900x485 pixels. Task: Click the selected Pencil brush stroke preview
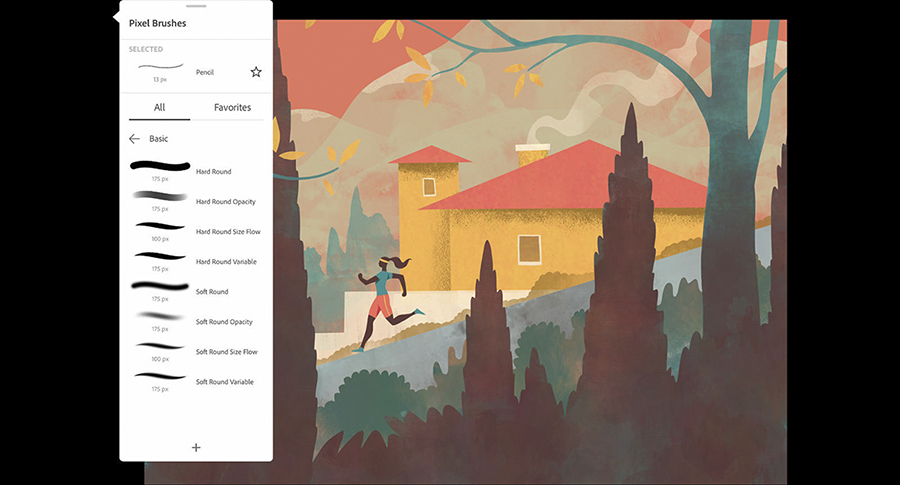(x=160, y=67)
